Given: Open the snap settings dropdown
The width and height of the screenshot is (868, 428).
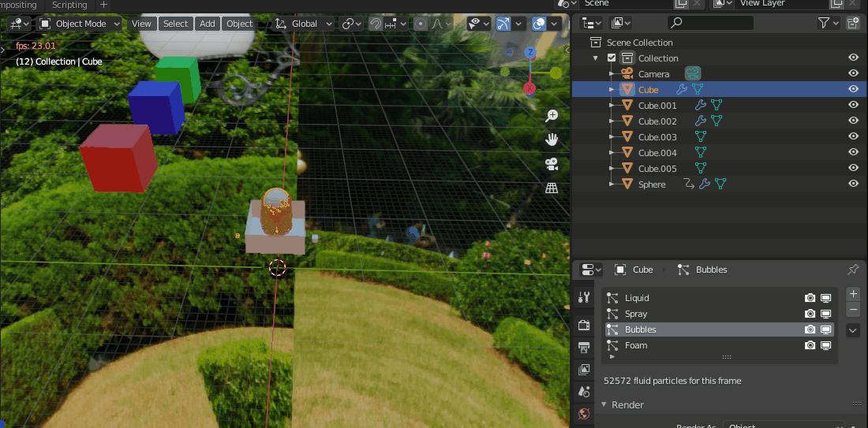Looking at the screenshot, I should 395,24.
